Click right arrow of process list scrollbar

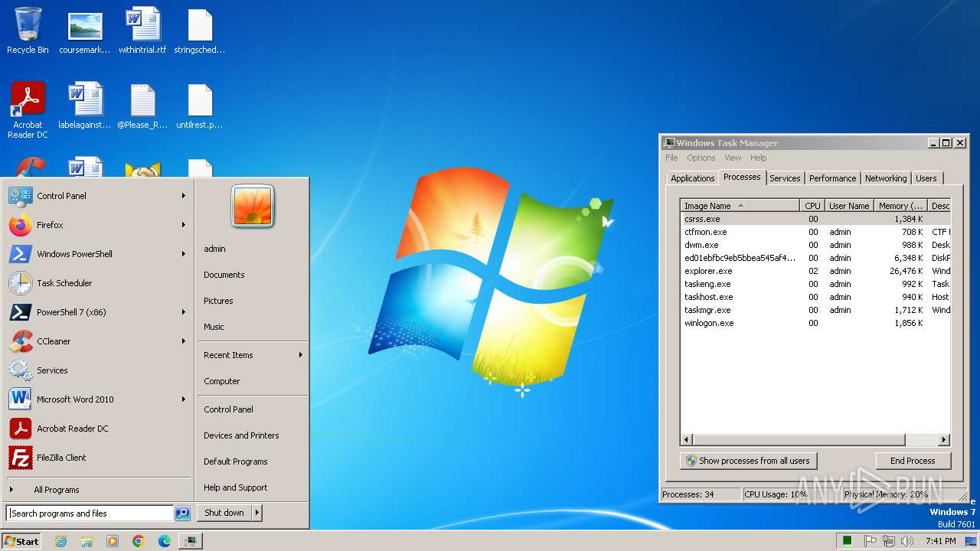tap(944, 440)
